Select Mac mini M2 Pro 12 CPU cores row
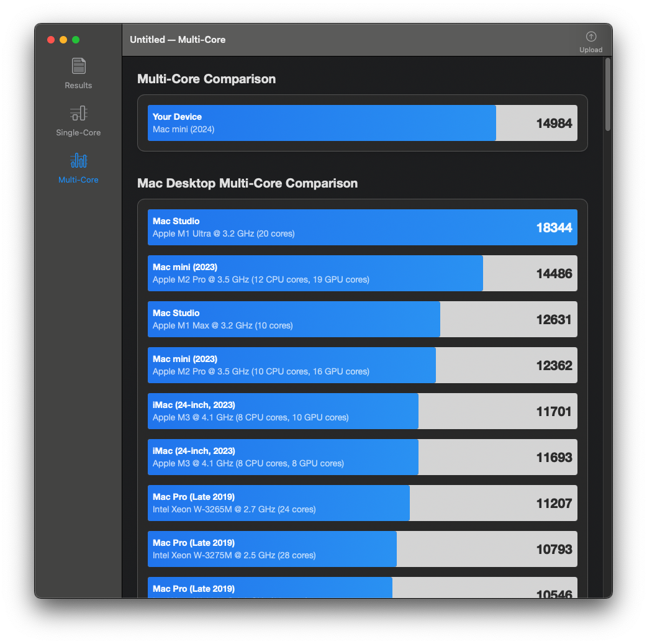The height and width of the screenshot is (644, 647). click(362, 273)
